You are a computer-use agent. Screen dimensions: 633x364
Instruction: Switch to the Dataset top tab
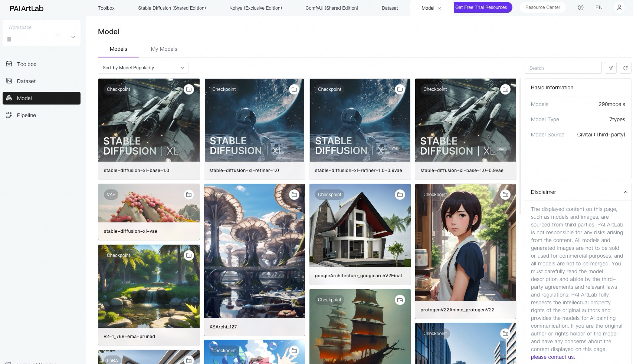point(390,8)
